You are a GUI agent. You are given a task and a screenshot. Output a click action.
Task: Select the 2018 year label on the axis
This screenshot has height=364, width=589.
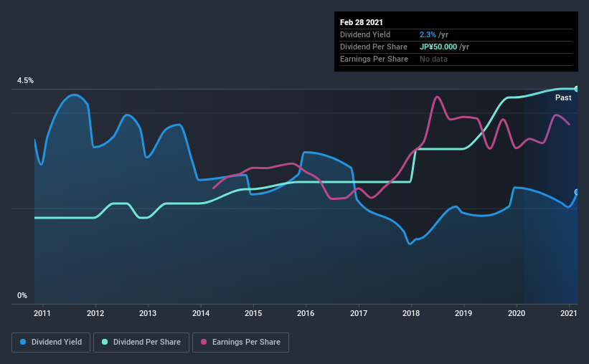tap(411, 313)
